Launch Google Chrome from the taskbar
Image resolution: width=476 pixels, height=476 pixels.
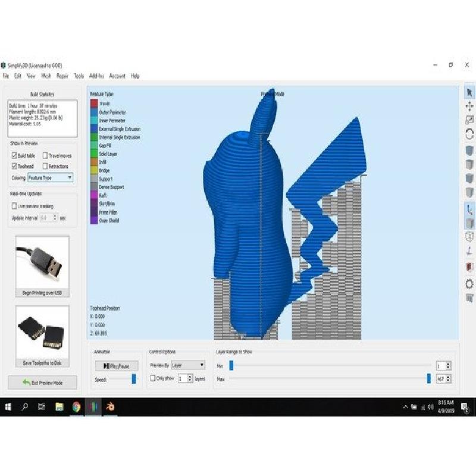pos(76,407)
